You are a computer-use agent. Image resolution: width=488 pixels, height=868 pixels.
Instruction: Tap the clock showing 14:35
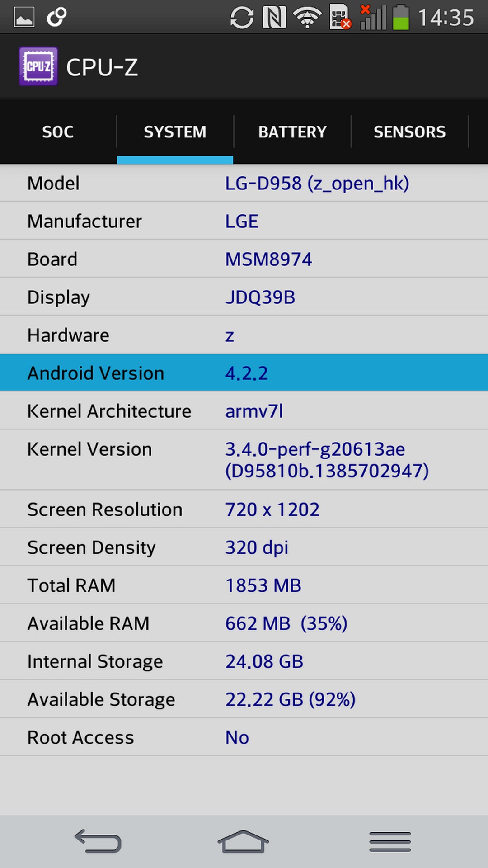click(446, 18)
